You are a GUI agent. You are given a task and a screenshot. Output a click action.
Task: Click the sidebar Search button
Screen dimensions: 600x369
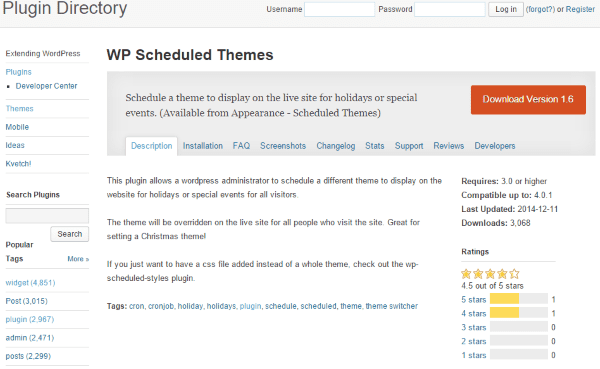click(70, 234)
